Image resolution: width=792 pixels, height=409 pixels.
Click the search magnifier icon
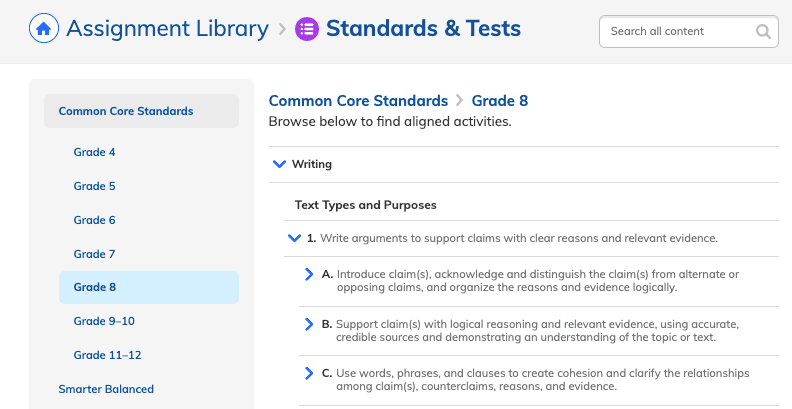point(764,32)
